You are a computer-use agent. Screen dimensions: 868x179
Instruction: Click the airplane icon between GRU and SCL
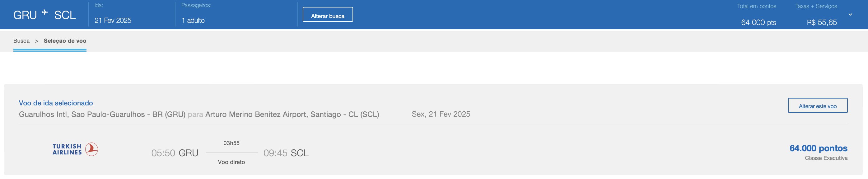45,12
